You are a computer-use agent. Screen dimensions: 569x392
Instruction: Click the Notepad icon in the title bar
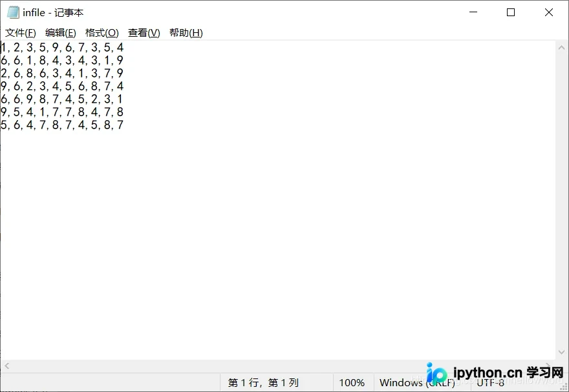point(13,12)
